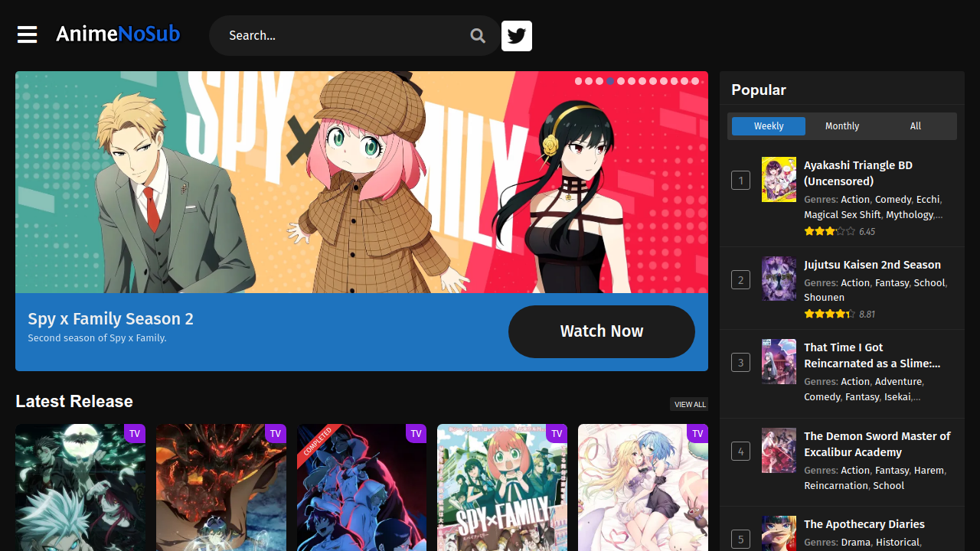Open The Apothecary Diaries title
The image size is (980, 551).
[x=864, y=524]
